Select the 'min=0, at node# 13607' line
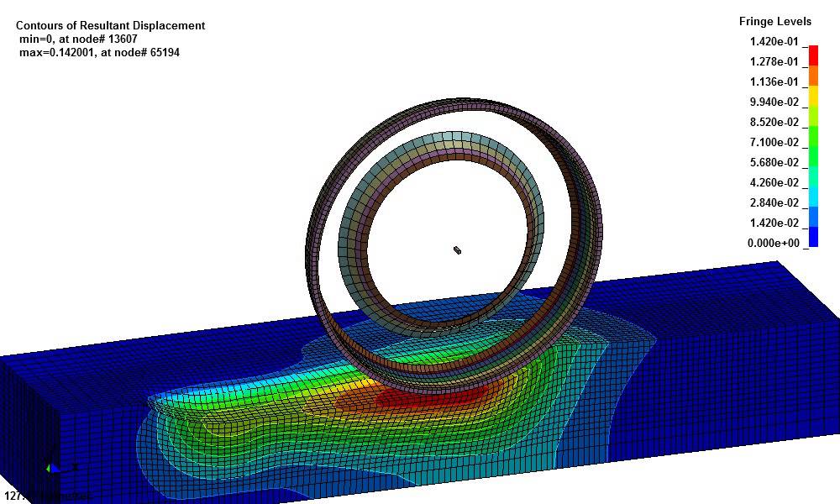This screenshot has height=504, width=840. pyautogui.click(x=78, y=39)
